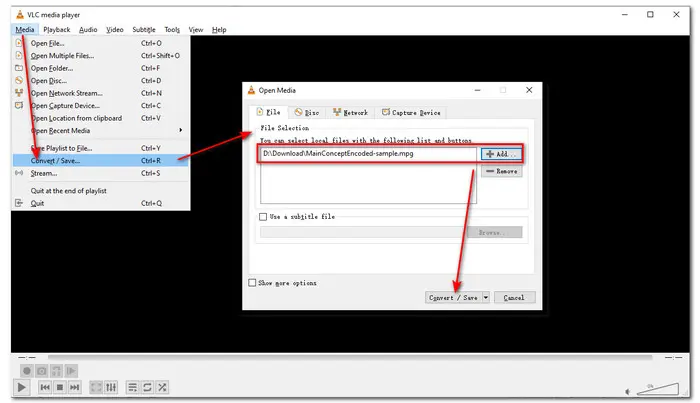Image resolution: width=700 pixels, height=403 pixels.
Task: Choose Open Location from clipboard
Action: pos(101,118)
